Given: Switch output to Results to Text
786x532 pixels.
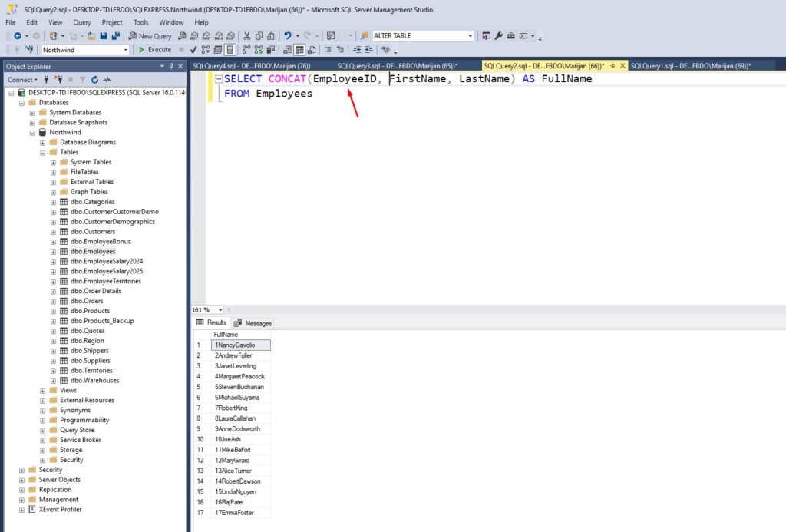Looking at the screenshot, I should (287, 50).
